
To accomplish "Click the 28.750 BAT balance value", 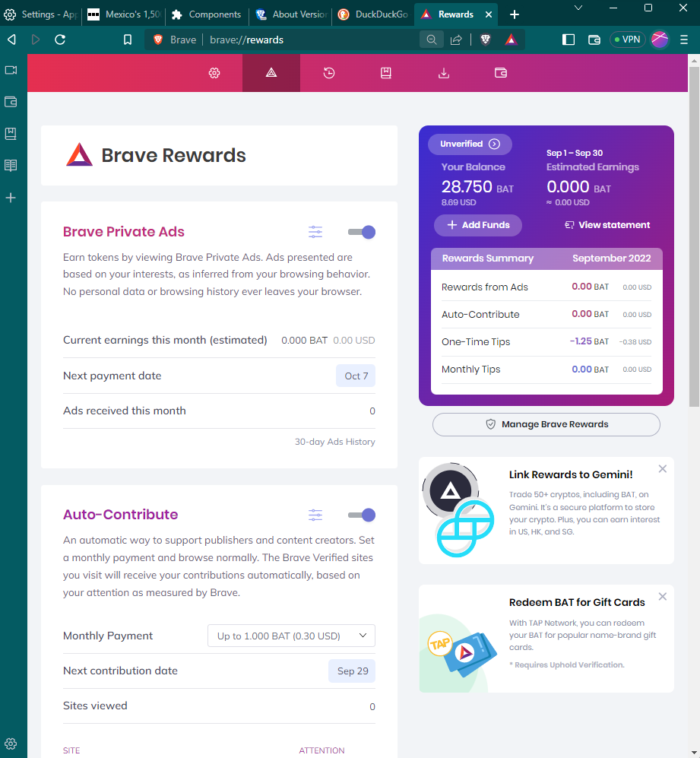I will 477,187.
